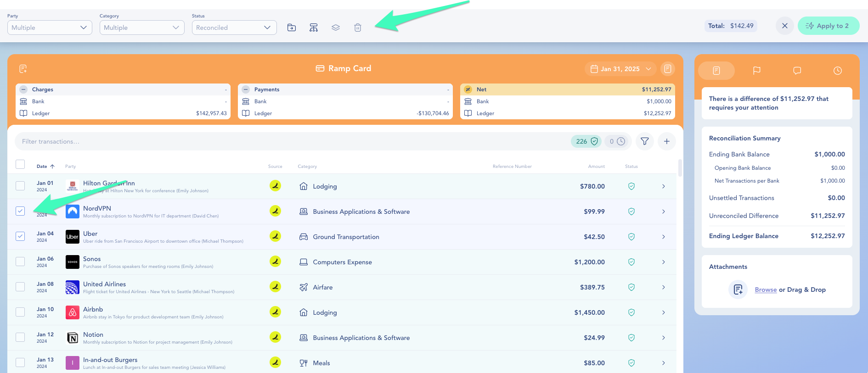Expand the Airbnb row chevron
This screenshot has height=373, width=868.
click(664, 312)
